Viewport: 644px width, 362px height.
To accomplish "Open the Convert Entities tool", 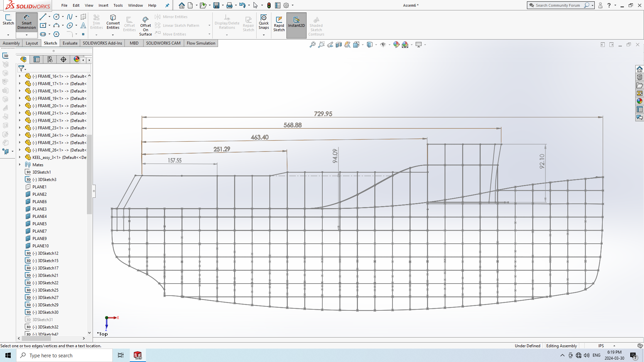I will pos(113,22).
